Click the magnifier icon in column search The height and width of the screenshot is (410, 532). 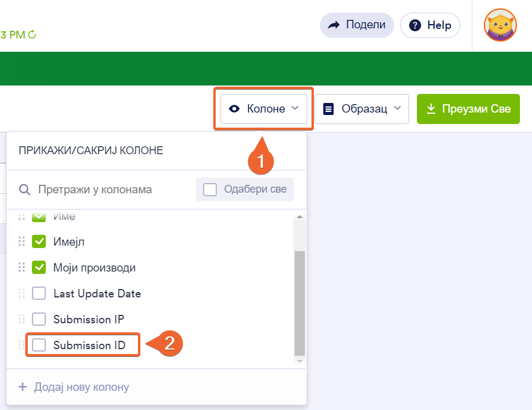25,190
